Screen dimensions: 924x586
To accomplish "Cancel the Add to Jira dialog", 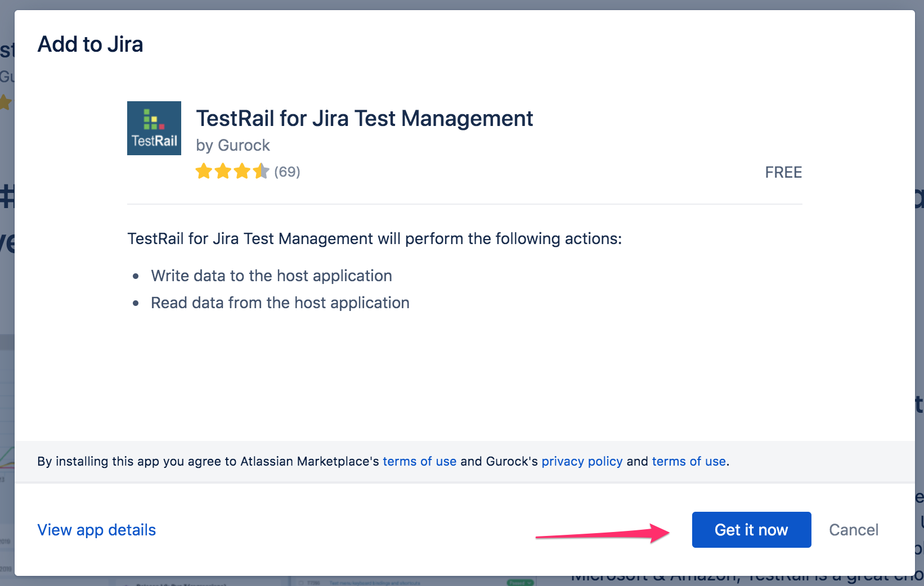I will 853,530.
